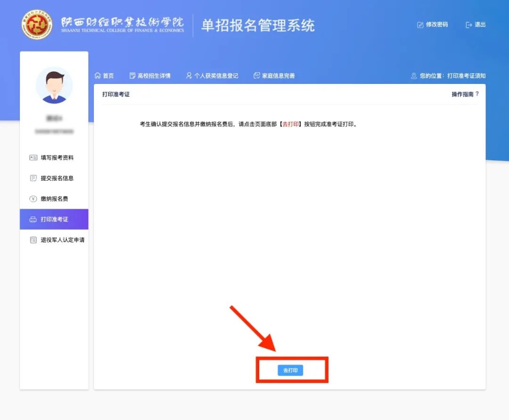Switch to 高校招生详情 tab

coord(154,76)
